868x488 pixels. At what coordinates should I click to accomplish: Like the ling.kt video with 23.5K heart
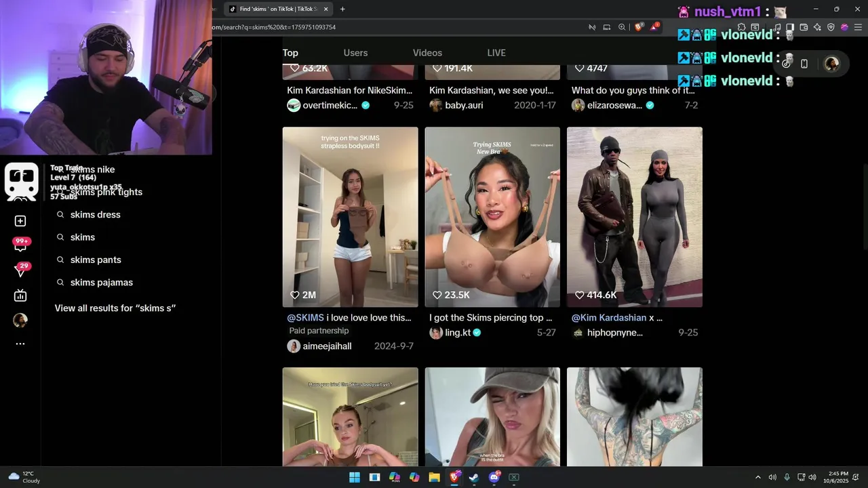[437, 295]
